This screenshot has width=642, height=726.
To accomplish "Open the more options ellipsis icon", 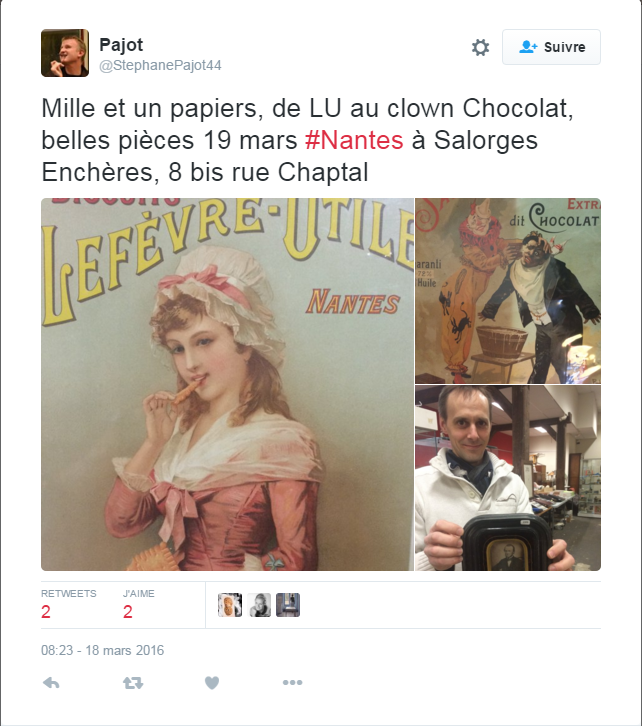I will 293,682.
